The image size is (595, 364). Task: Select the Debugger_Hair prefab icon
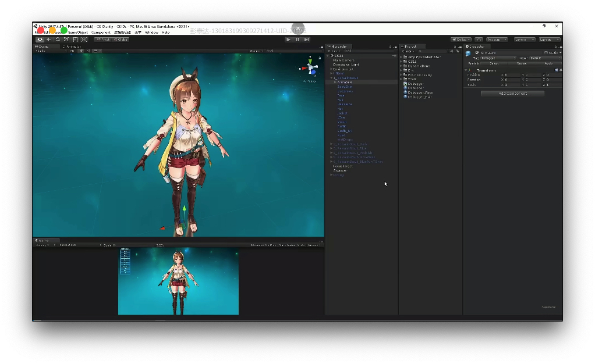click(x=405, y=97)
